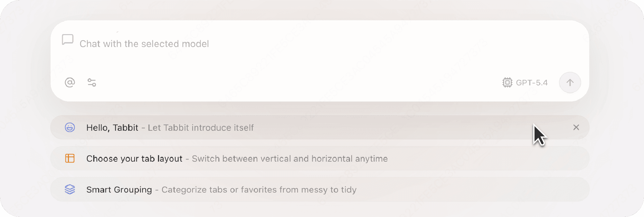
Task: Select the "Choose your tab layout" title
Action: point(134,159)
